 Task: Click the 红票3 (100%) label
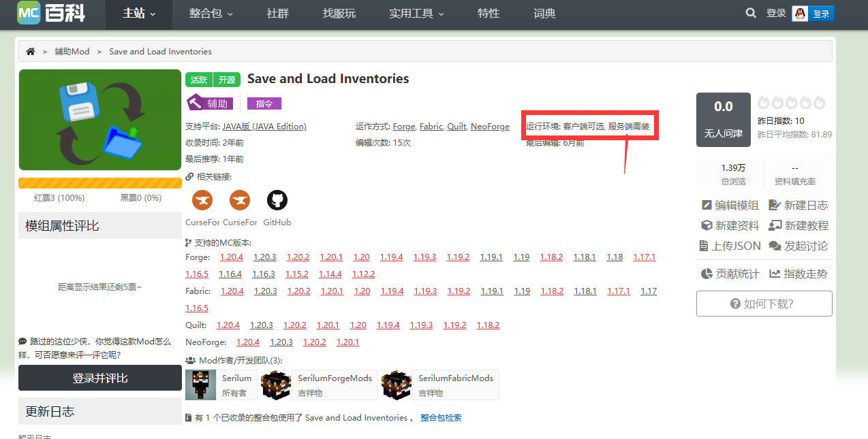pyautogui.click(x=59, y=198)
